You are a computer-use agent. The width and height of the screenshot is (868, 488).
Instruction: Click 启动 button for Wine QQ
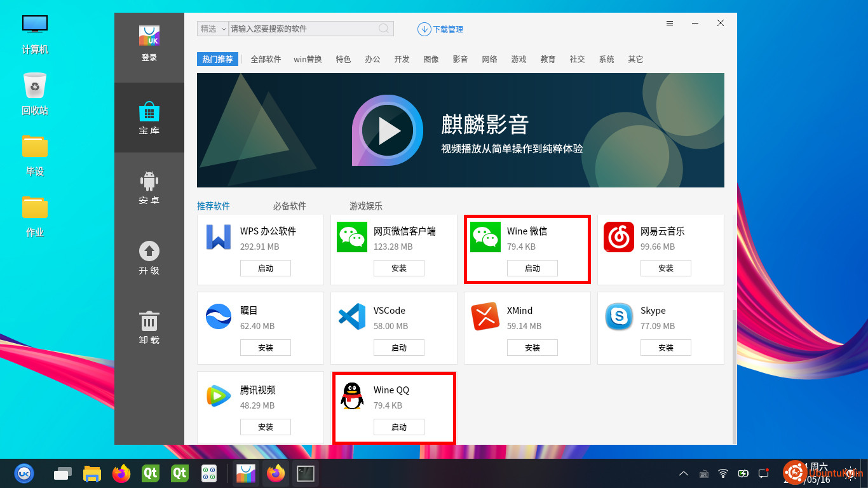coord(398,427)
